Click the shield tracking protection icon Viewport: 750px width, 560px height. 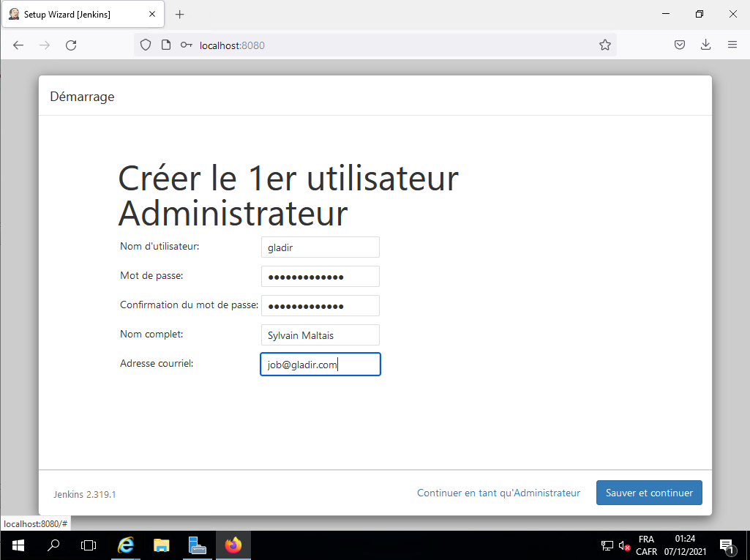(x=146, y=45)
